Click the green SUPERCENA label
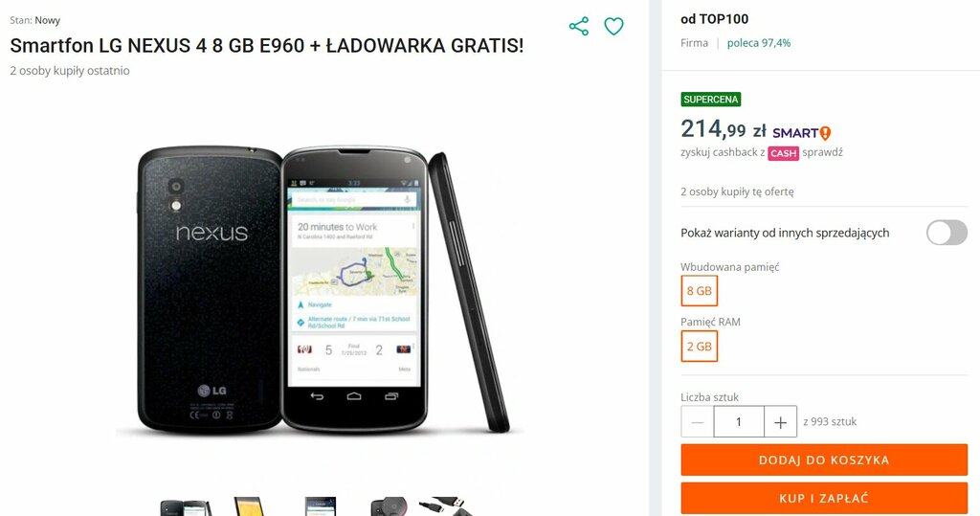980x516 pixels. [x=711, y=100]
